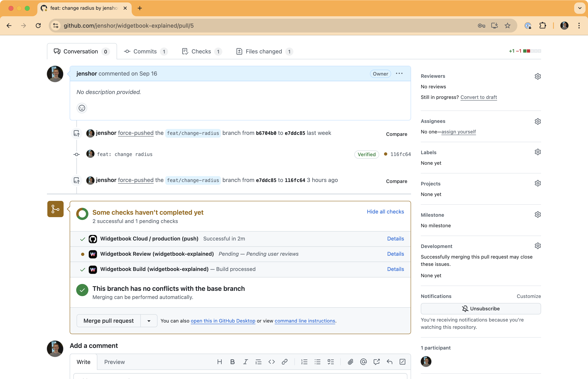Screen dimensions: 588x379
Task: Open Reviewers settings gear icon
Action: (538, 76)
